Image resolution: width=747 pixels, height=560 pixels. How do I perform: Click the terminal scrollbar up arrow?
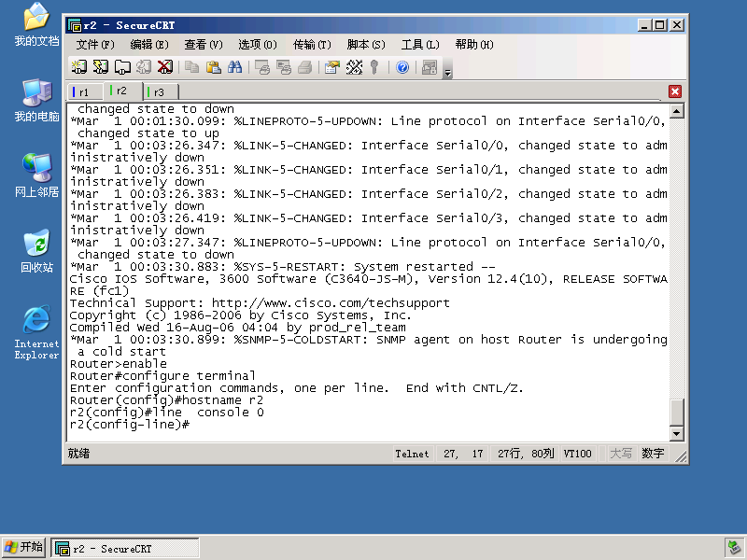677,111
